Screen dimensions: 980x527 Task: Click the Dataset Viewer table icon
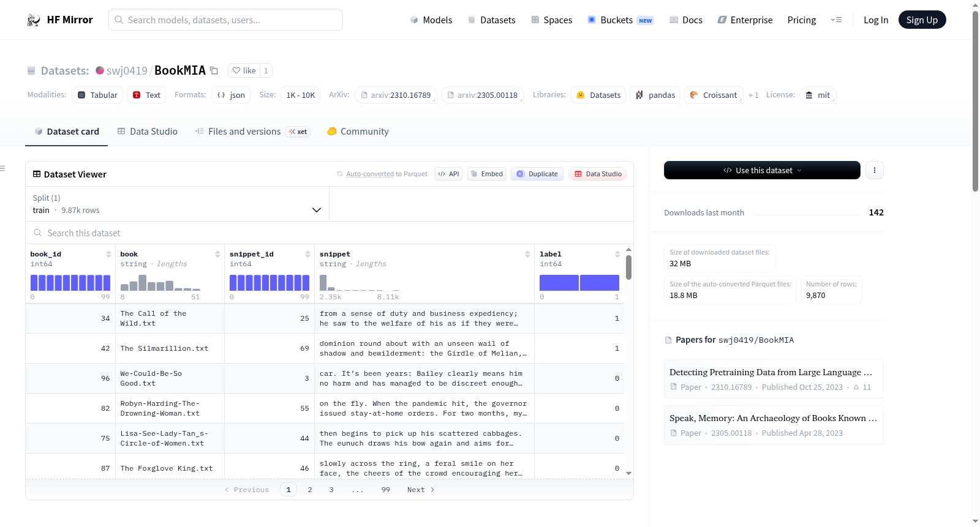[x=37, y=174]
